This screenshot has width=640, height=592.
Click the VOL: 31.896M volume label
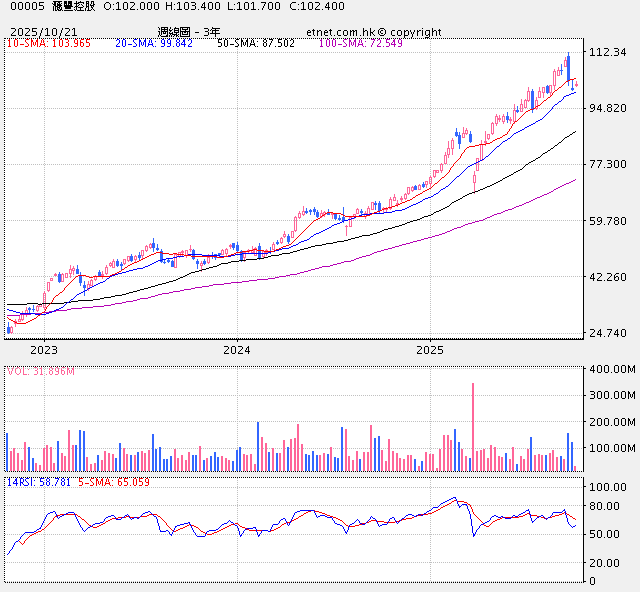pyautogui.click(x=41, y=371)
